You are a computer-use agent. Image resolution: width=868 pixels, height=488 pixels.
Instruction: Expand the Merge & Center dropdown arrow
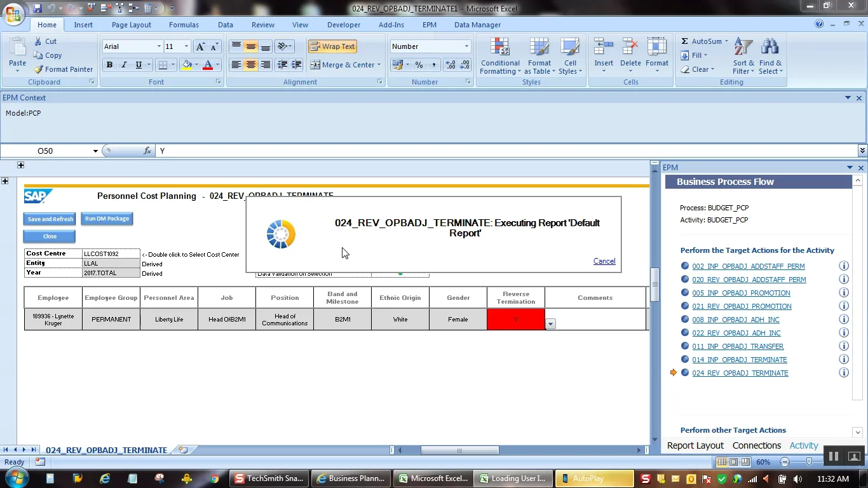pyautogui.click(x=379, y=65)
